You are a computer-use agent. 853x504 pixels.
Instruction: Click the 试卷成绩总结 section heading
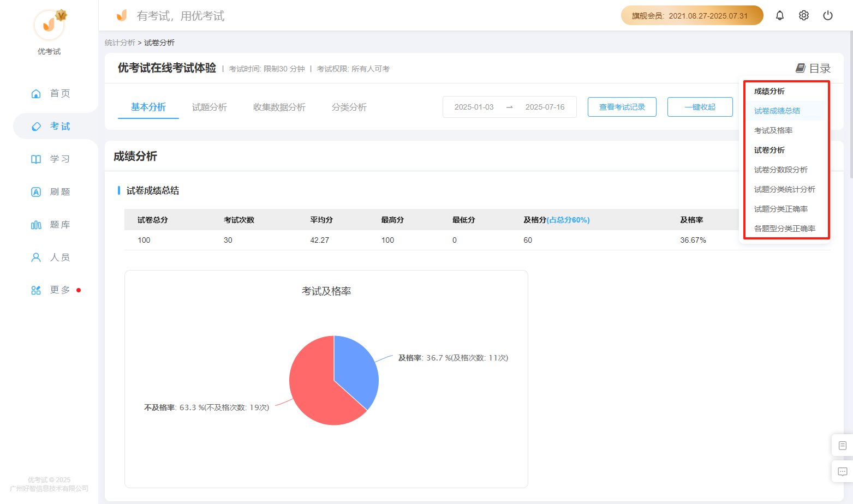click(153, 190)
